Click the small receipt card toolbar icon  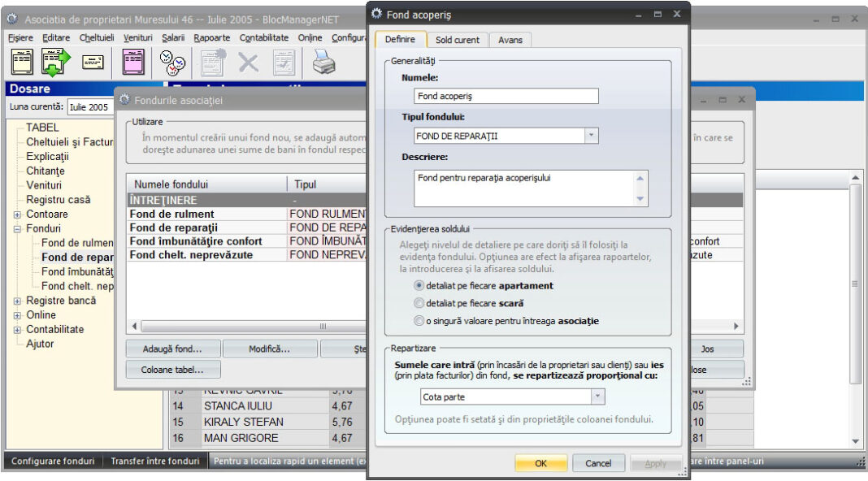pos(93,63)
